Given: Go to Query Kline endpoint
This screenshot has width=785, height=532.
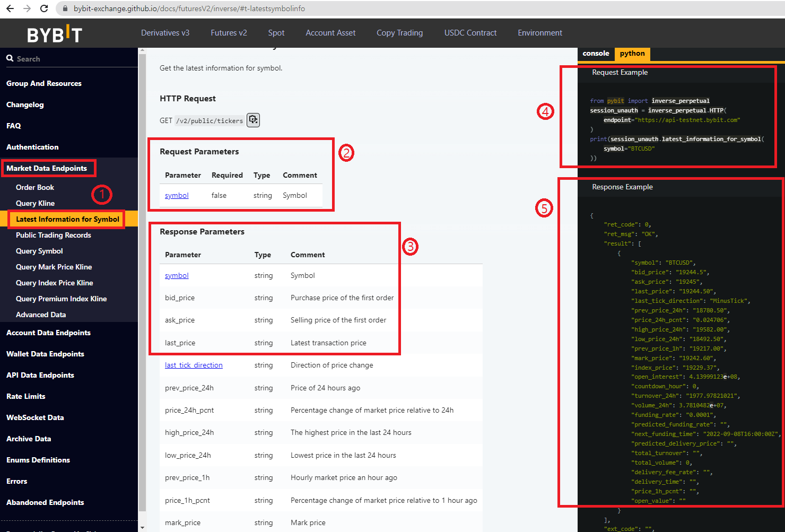Looking at the screenshot, I should tap(35, 203).
